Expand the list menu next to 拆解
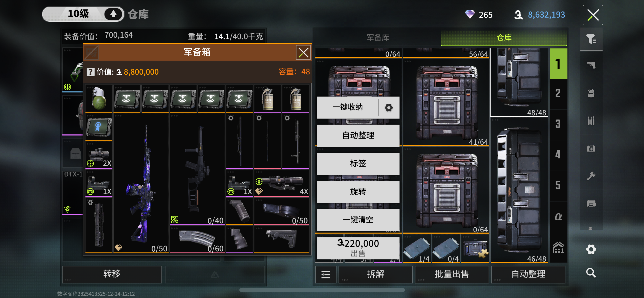644x298 pixels. [326, 274]
